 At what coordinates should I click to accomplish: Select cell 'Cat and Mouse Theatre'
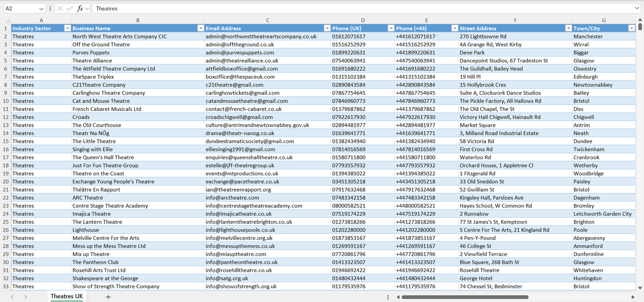tap(138, 101)
